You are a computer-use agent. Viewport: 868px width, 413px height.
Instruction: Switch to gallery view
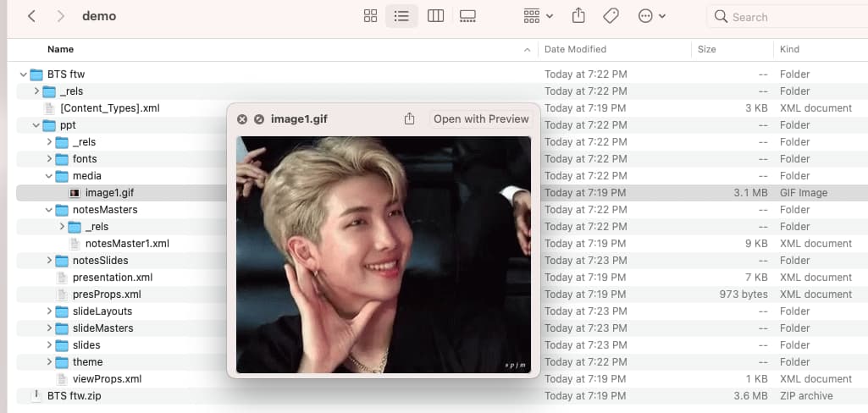[467, 16]
